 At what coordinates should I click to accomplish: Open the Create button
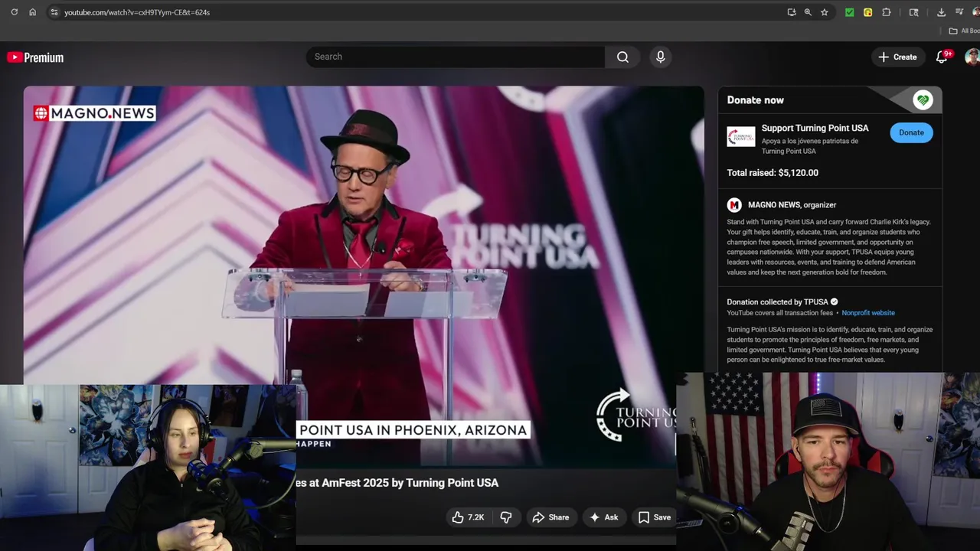click(x=897, y=57)
